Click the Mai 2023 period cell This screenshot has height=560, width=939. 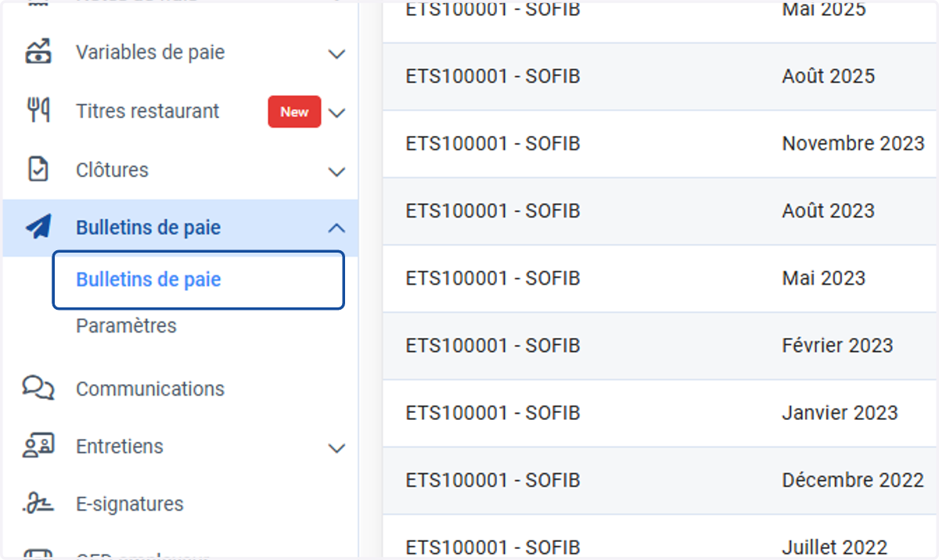pyautogui.click(x=823, y=278)
